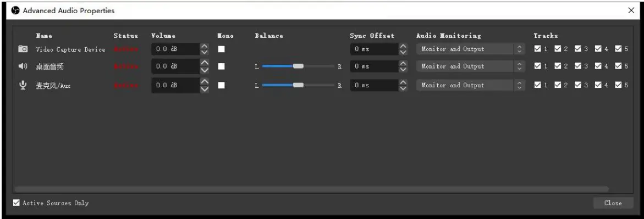Screen dimensions: 644x219
Task: Click the Tracks column header
Action: click(546, 36)
